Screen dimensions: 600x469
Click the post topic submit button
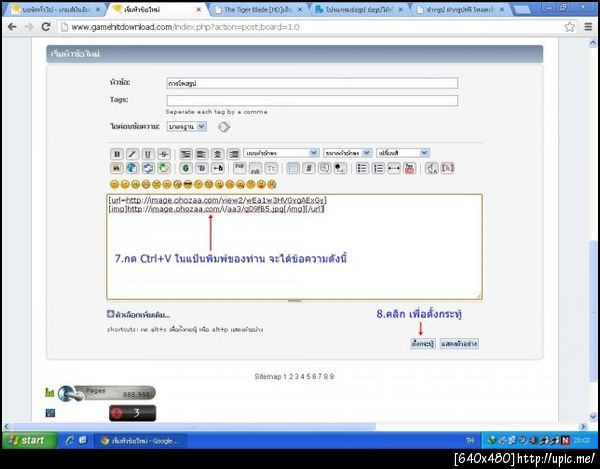coord(422,344)
